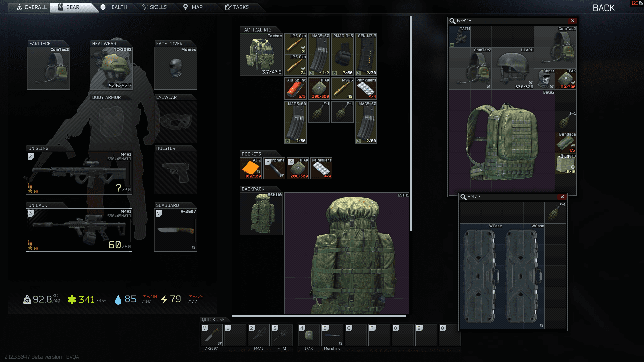Close the Beta2 container window
This screenshot has width=644, height=362.
(x=562, y=197)
